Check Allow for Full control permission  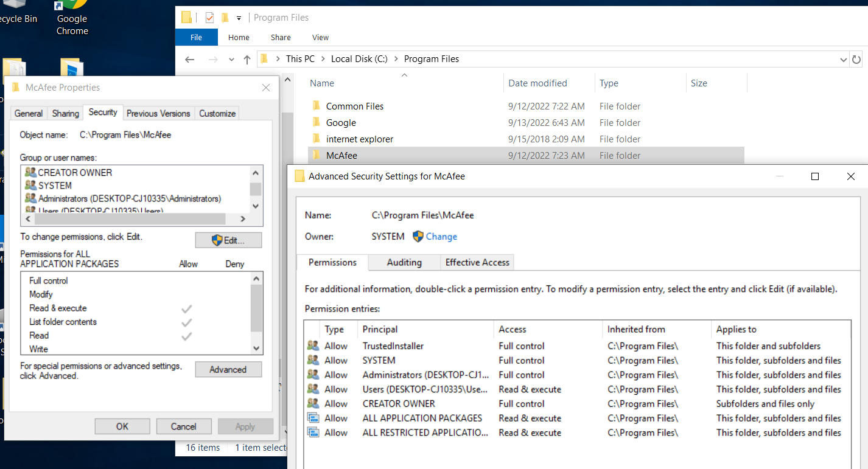tap(188, 280)
